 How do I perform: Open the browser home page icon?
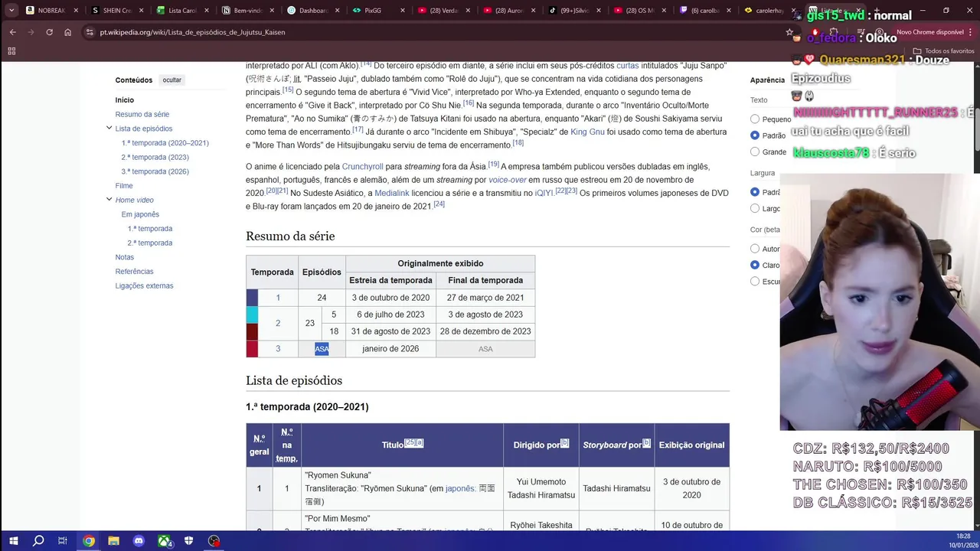67,32
